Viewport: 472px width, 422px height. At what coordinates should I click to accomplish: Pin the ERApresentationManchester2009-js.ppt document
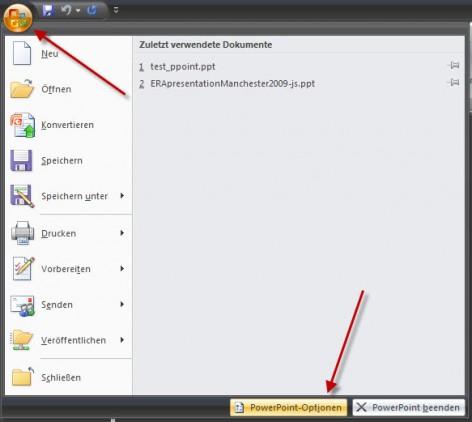(455, 82)
